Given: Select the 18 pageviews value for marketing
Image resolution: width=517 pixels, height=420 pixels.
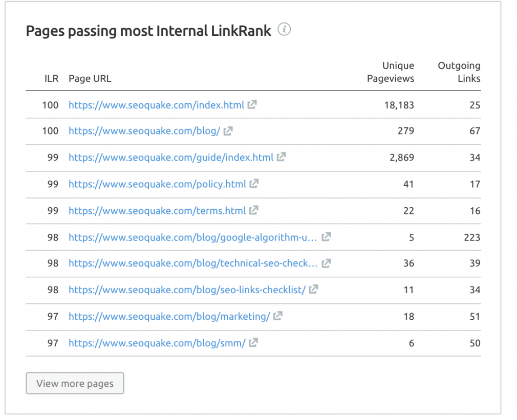Looking at the screenshot, I should coord(408,317).
